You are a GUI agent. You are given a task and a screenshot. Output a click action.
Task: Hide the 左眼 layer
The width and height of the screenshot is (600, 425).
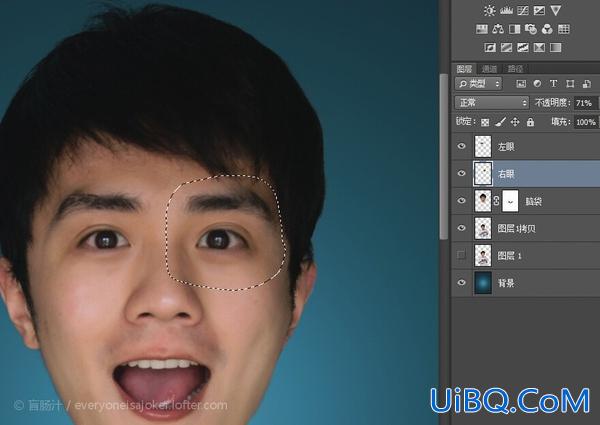click(x=461, y=146)
